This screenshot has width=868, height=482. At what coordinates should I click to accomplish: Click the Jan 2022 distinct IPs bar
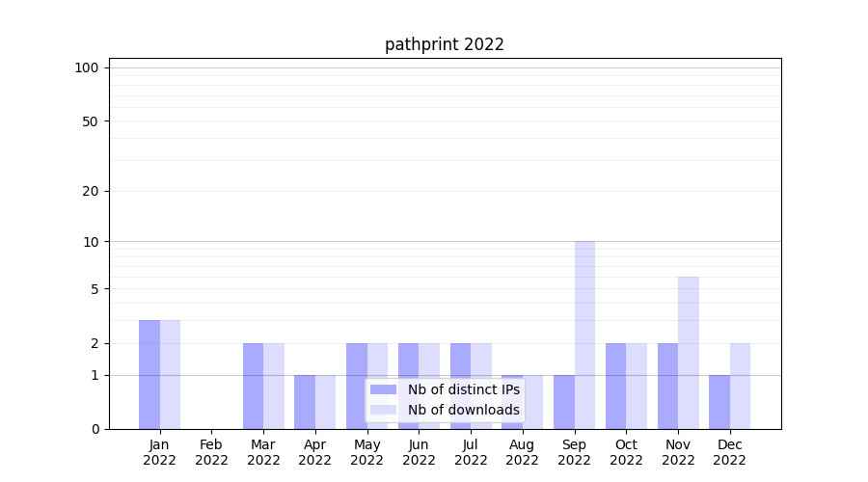[149, 374]
